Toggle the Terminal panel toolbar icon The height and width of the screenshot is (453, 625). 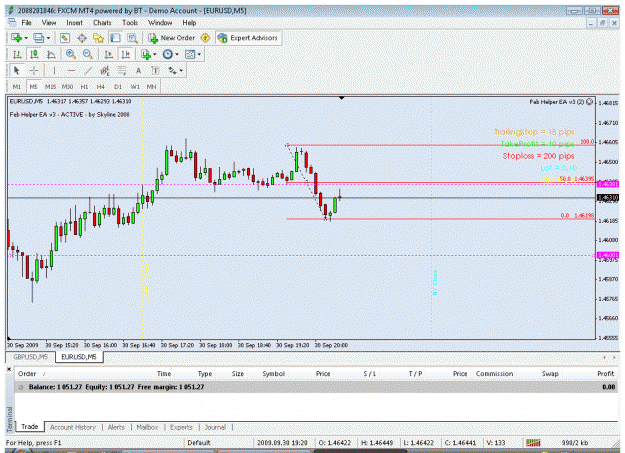tap(116, 38)
